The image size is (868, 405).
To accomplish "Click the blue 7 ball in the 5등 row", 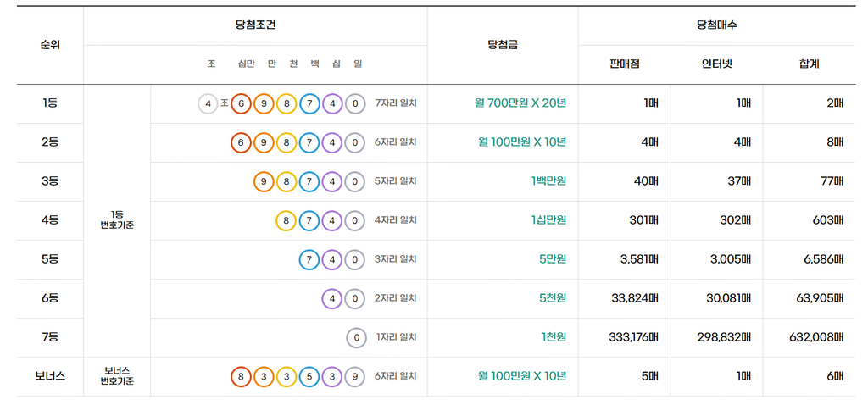I will tap(309, 259).
